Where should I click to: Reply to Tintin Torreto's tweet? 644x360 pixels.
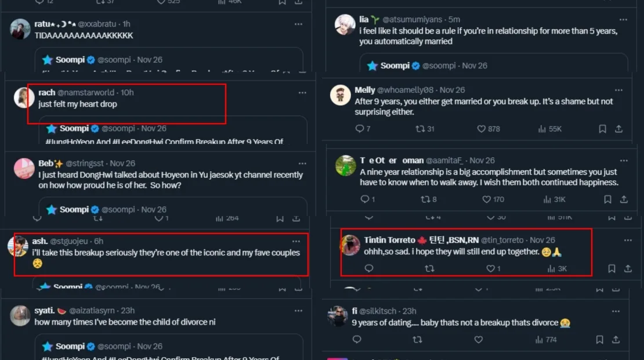(368, 269)
